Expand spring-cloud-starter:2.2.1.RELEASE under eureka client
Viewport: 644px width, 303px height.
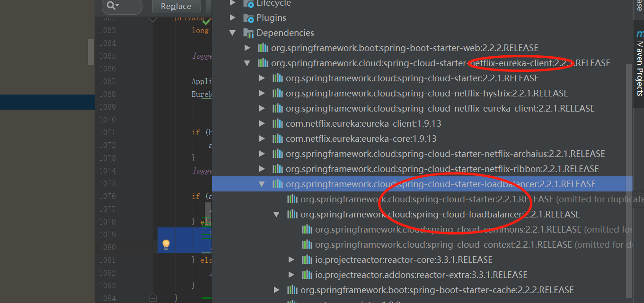(x=262, y=78)
